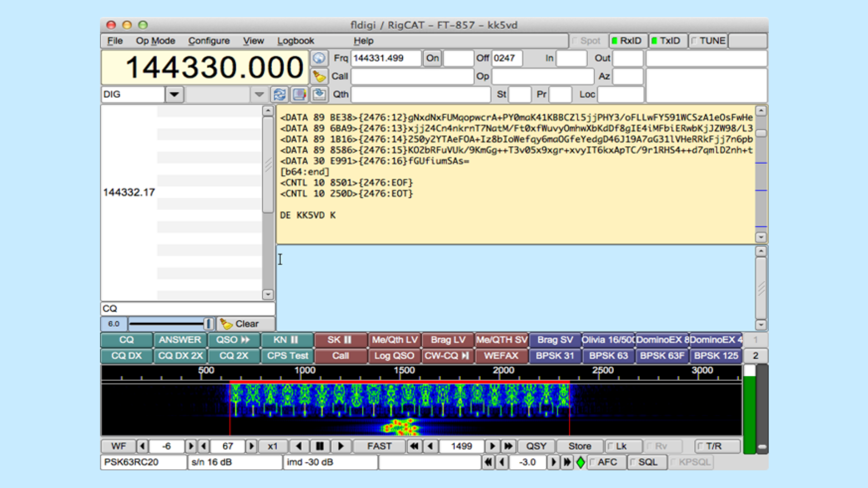Open the Op Mode menu
The height and width of the screenshot is (488, 868).
[156, 41]
